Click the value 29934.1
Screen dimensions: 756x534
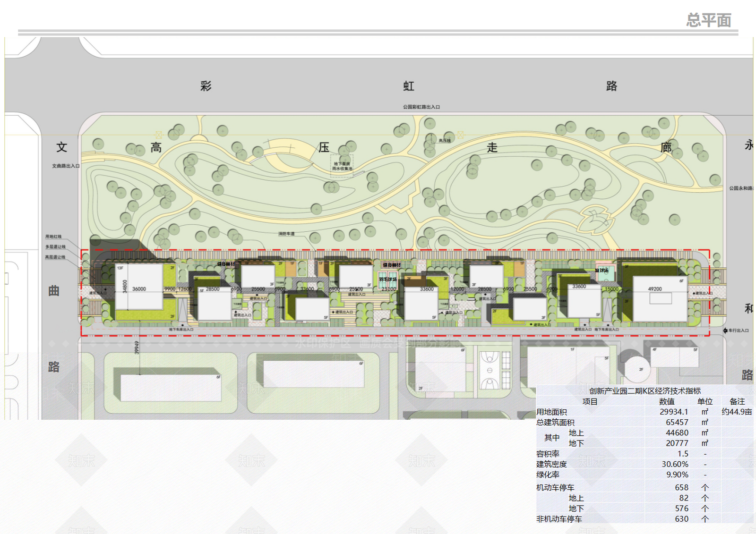coord(674,412)
